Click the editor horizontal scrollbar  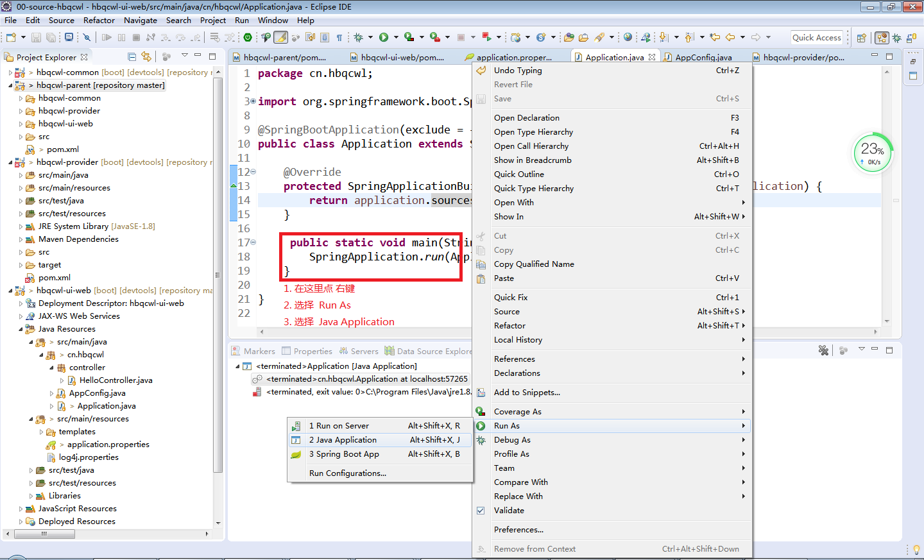[x=568, y=332]
